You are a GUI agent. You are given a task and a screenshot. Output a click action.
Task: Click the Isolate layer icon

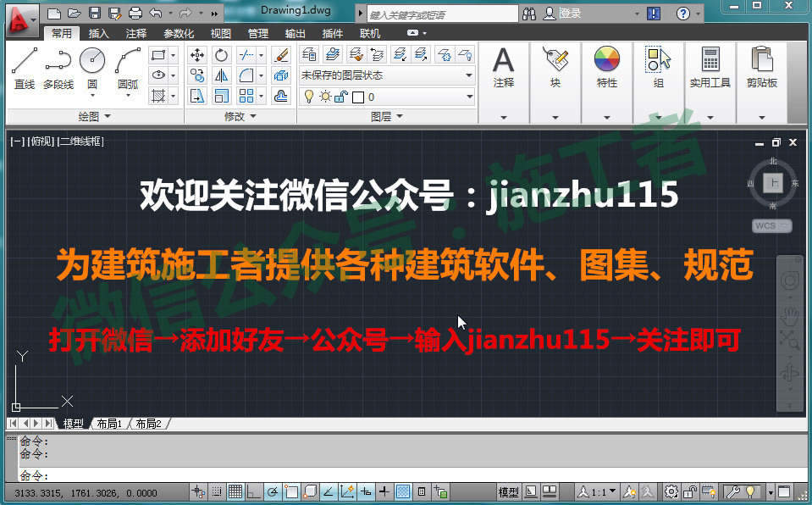pos(400,54)
